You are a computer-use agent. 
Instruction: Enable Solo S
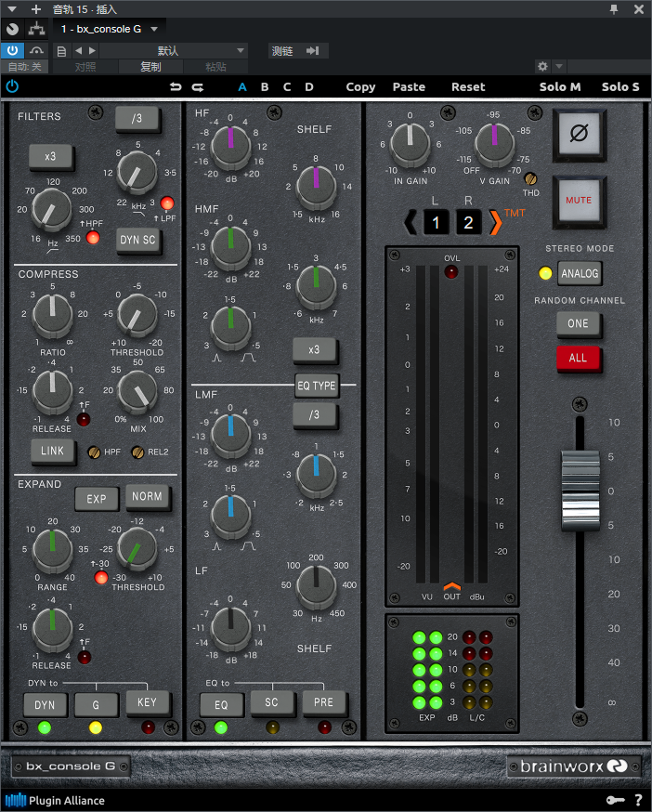(620, 87)
